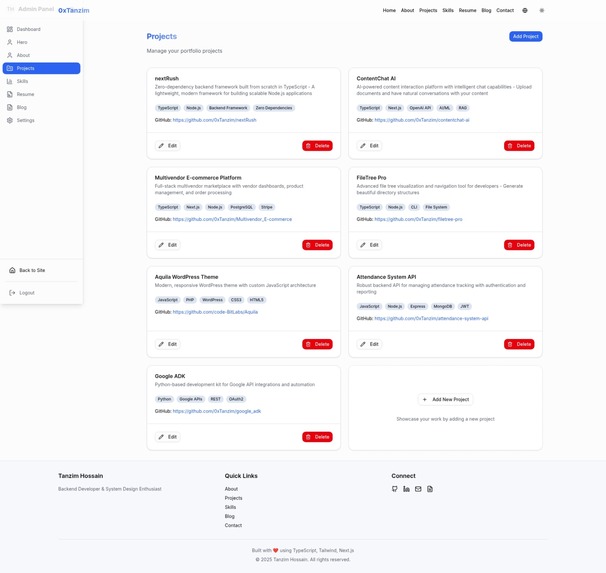
Task: Delete the nextRush project
Action: pos(317,146)
